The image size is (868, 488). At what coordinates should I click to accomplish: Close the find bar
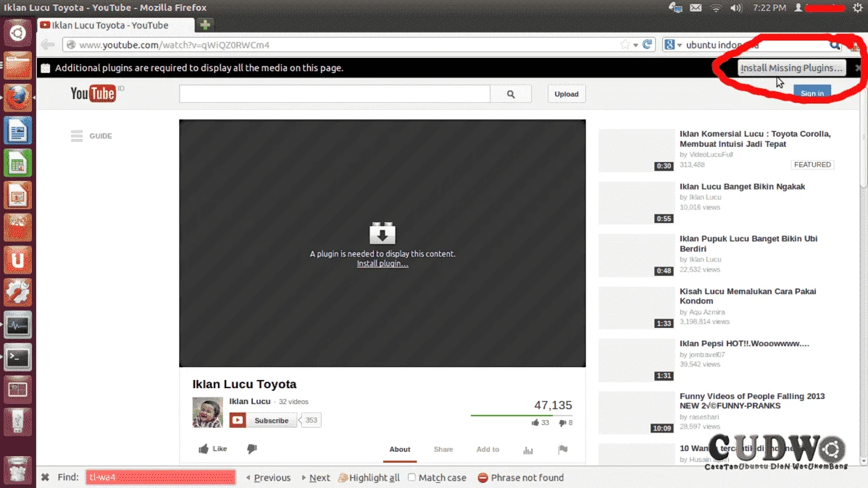pos(46,477)
